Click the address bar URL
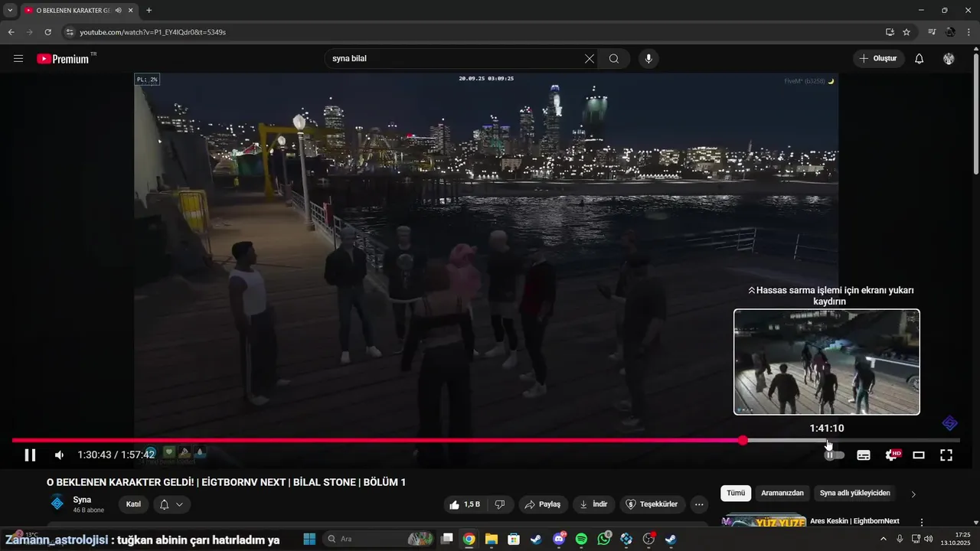 153,32
